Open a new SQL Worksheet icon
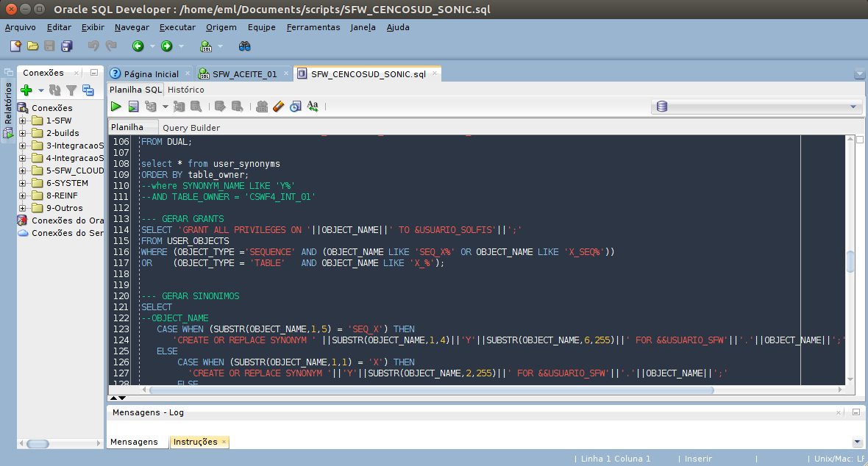Viewport: 868px width, 466px height. [x=206, y=46]
